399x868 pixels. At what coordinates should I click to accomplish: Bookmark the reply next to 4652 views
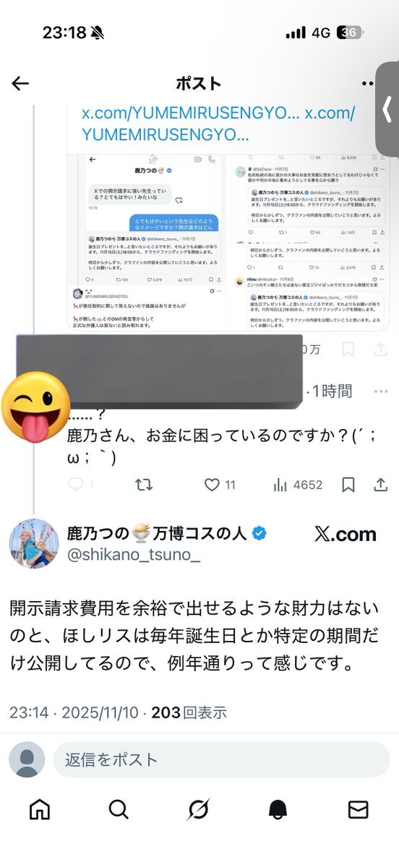pyautogui.click(x=348, y=485)
